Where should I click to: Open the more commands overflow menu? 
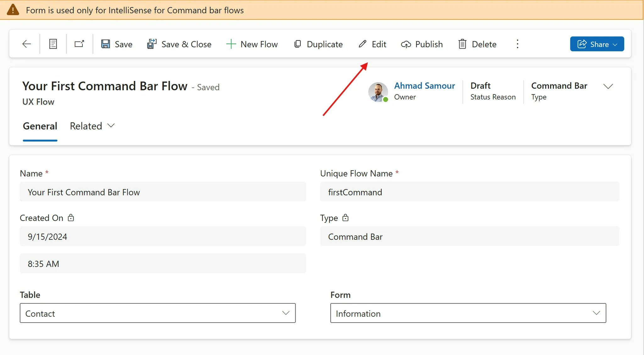coord(517,44)
